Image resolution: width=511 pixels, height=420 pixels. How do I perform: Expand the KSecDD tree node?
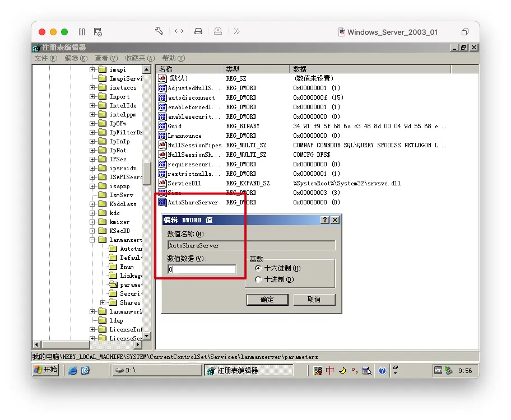tap(92, 231)
